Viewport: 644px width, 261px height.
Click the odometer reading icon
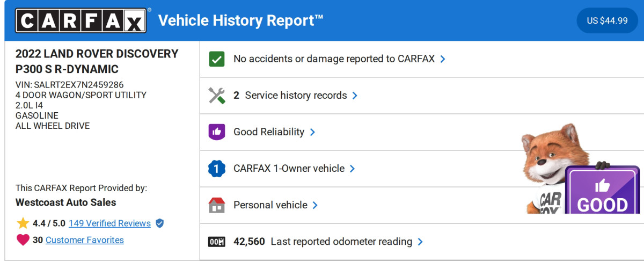click(x=216, y=242)
